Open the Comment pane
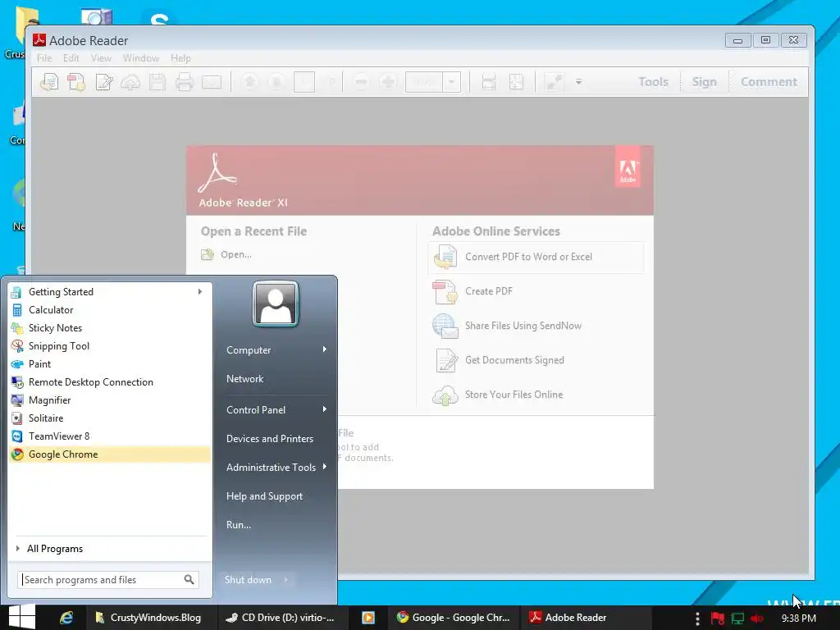This screenshot has width=840, height=630. pyautogui.click(x=769, y=82)
